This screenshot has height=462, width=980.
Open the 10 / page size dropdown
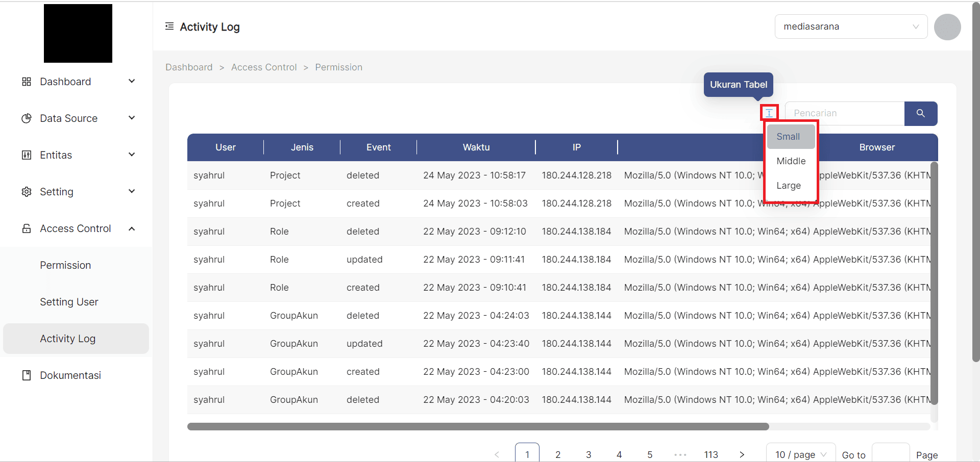(x=800, y=454)
